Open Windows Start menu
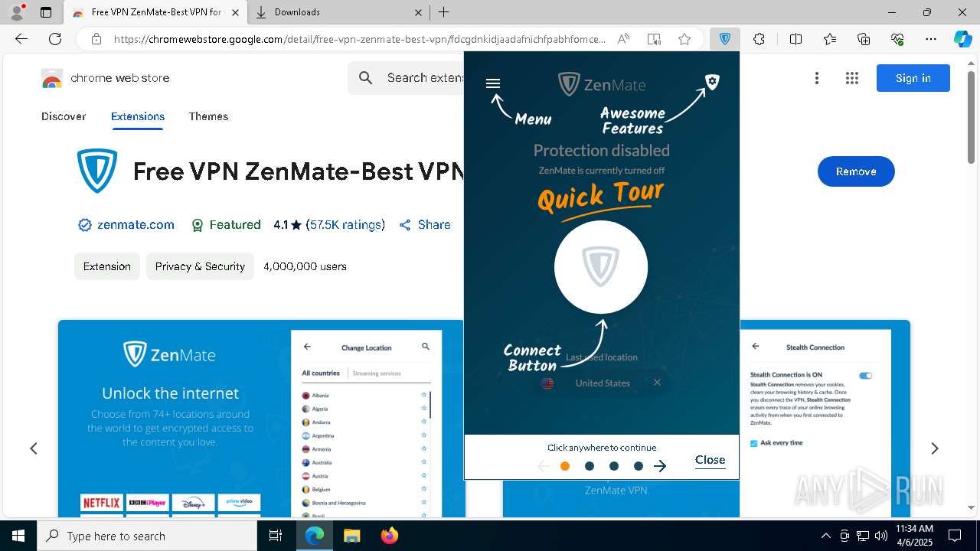The image size is (980, 551). [x=18, y=536]
